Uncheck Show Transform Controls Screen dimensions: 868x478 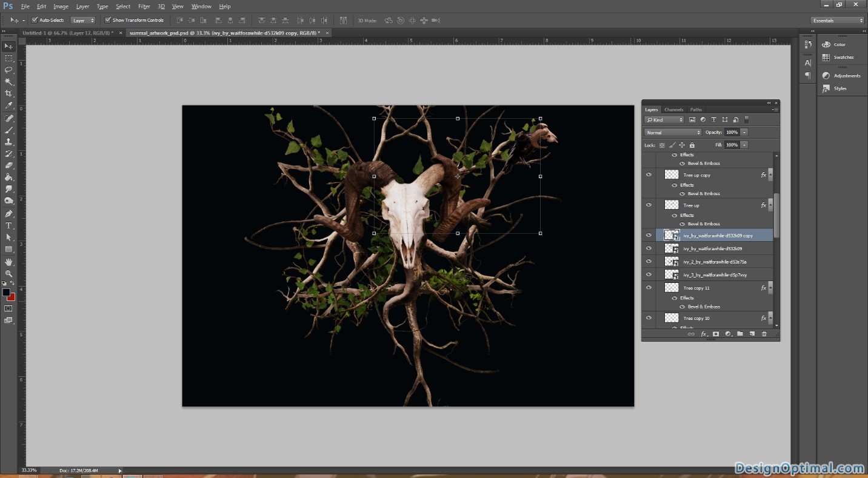(108, 20)
